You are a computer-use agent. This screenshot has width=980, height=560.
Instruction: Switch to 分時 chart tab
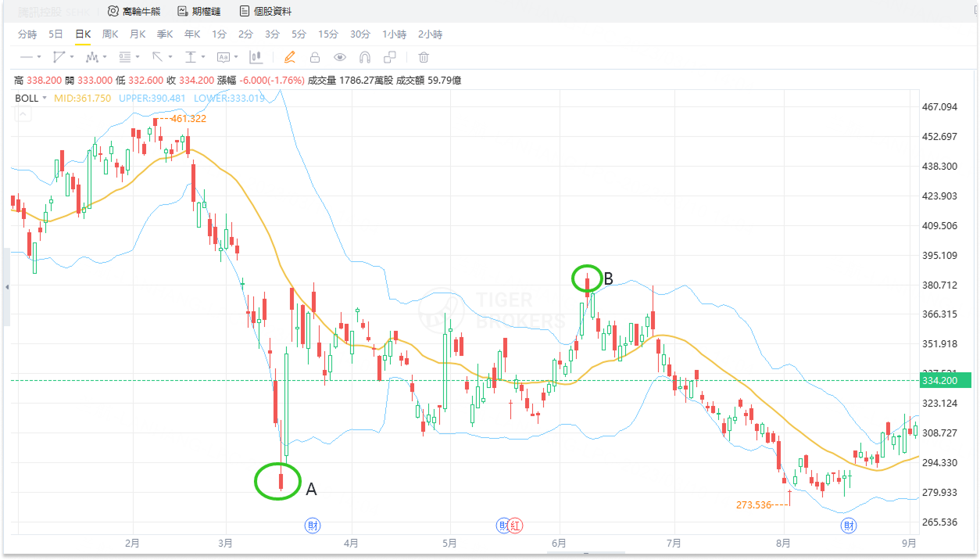pyautogui.click(x=27, y=34)
